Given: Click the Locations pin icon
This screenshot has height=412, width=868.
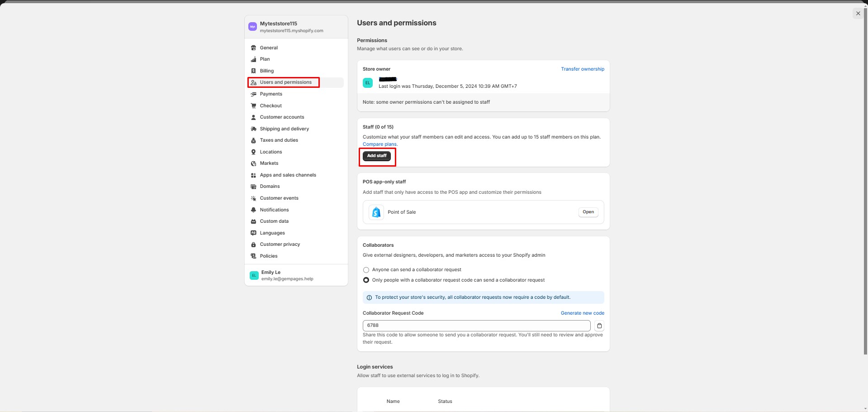Looking at the screenshot, I should [x=253, y=152].
